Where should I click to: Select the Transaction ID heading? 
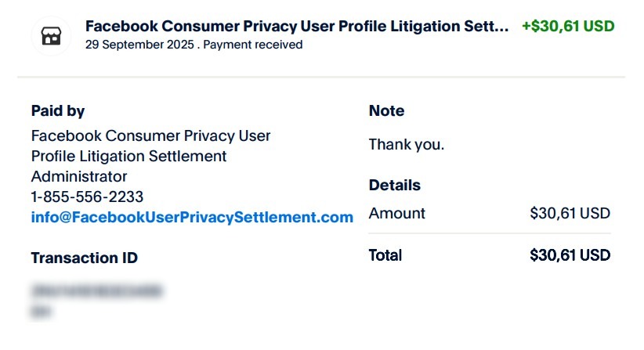point(85,258)
